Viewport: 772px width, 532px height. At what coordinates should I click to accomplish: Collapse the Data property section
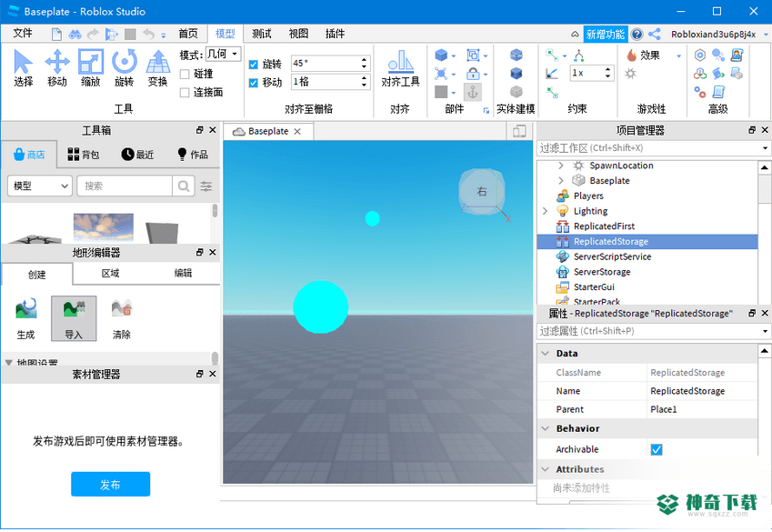tap(545, 353)
